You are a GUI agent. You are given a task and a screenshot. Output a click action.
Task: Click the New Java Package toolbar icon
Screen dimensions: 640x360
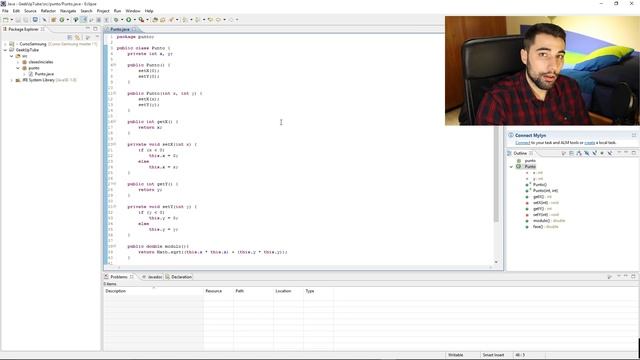[53, 20]
